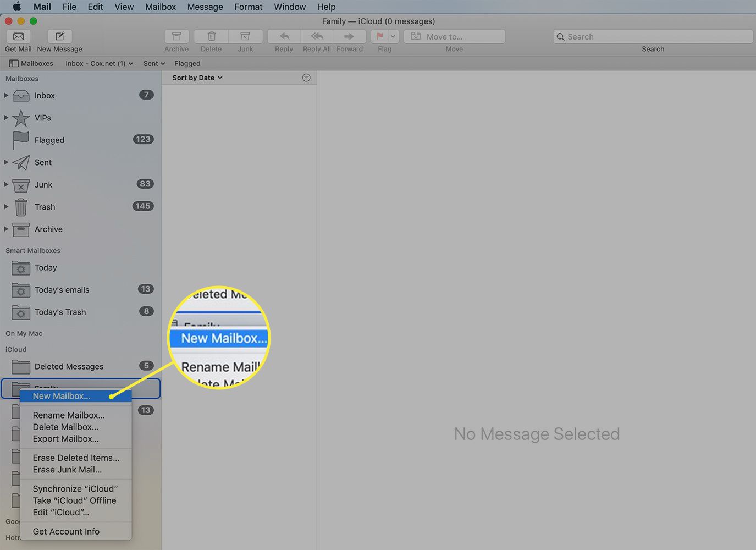The image size is (756, 550).
Task: Open the Flag color dropdown arrow
Action: pos(393,36)
